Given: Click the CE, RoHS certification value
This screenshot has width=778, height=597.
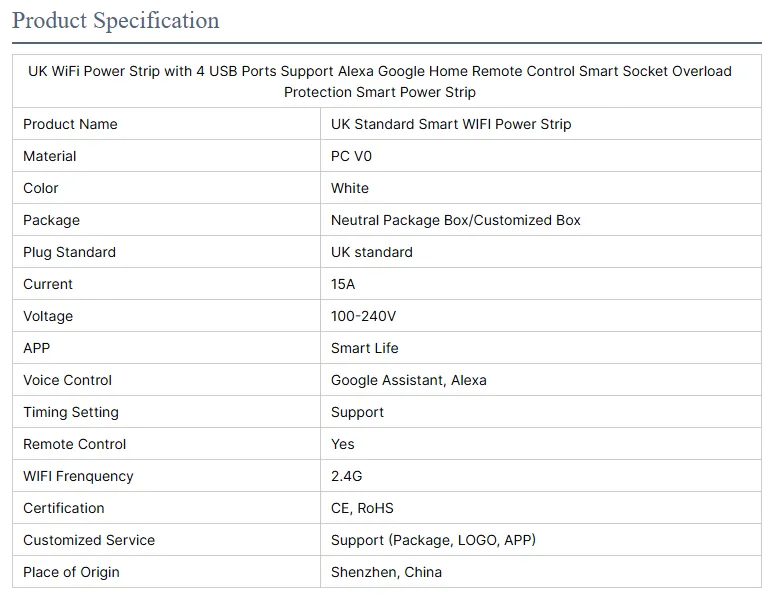Looking at the screenshot, I should 362,508.
